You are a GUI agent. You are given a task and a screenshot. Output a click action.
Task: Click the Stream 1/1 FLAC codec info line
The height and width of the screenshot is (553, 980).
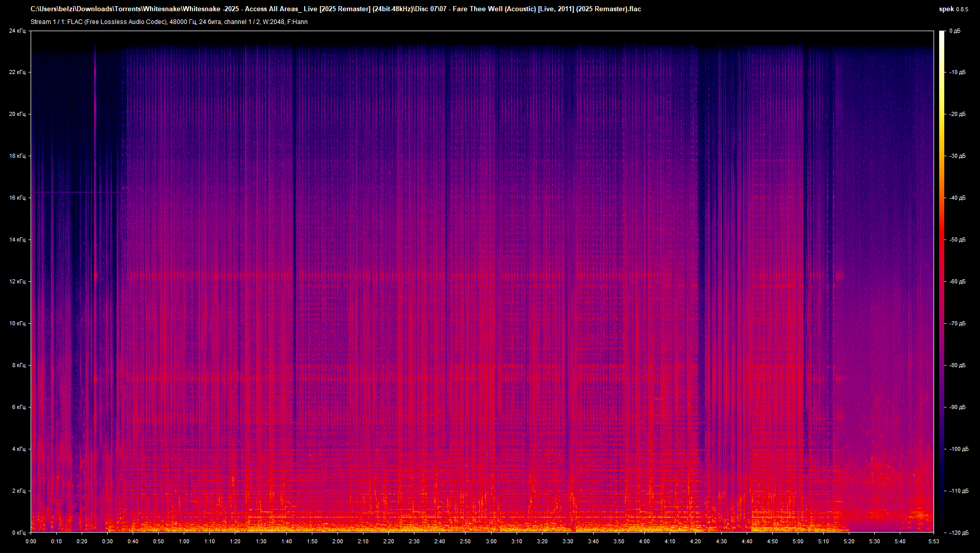click(169, 22)
